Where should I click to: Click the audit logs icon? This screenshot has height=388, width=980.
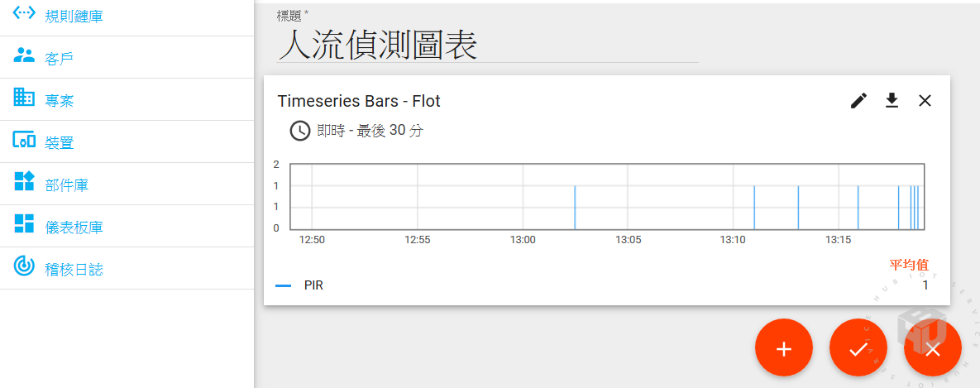[25, 266]
